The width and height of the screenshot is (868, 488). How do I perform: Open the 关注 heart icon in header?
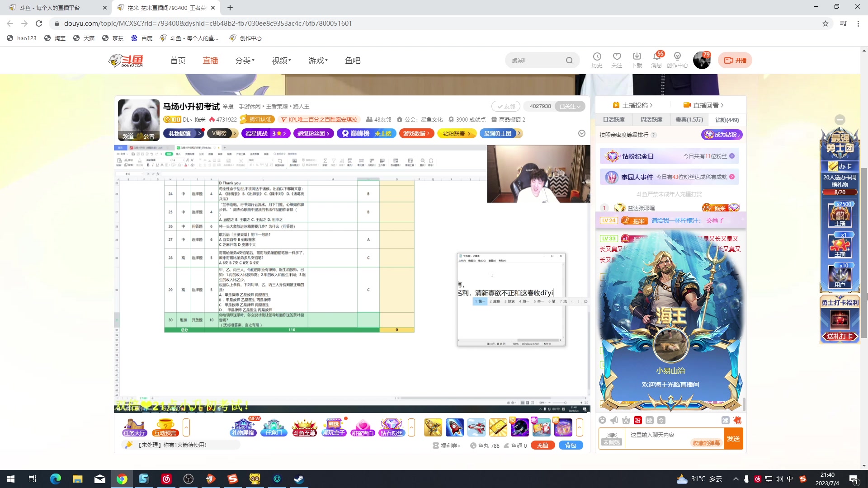coord(617,60)
